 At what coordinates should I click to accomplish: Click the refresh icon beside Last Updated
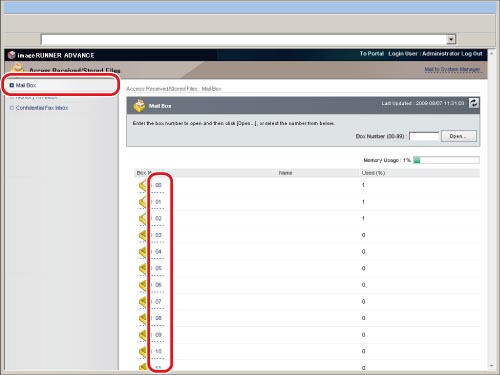pyautogui.click(x=473, y=103)
